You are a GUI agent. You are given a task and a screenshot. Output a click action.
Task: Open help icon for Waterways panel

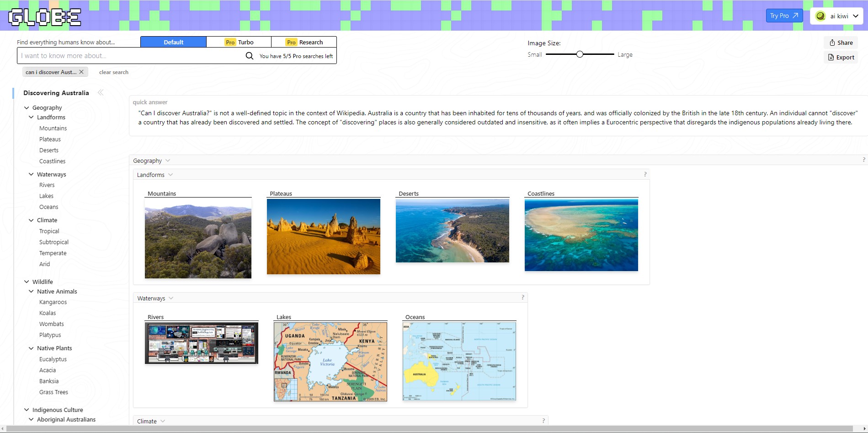[x=523, y=298]
